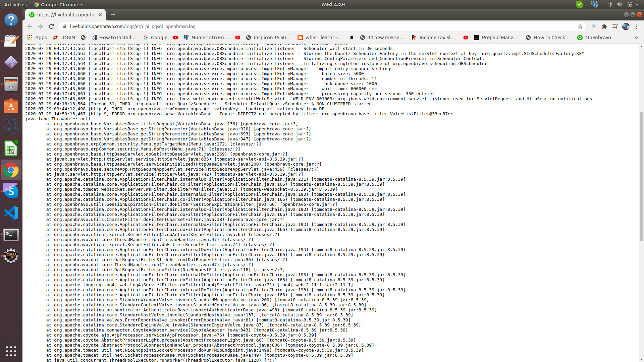Go back to previous page
Viewport: 644px width, 362px height.
click(30, 26)
